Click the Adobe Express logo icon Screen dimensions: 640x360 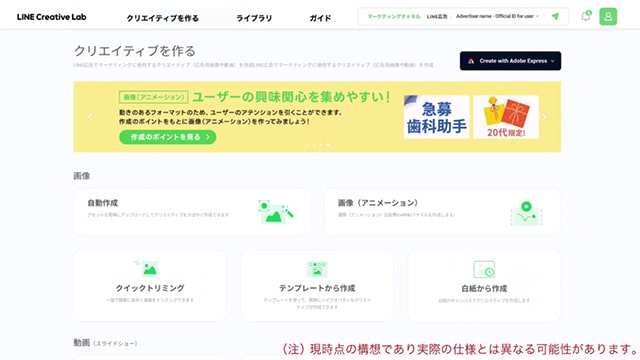click(x=471, y=61)
